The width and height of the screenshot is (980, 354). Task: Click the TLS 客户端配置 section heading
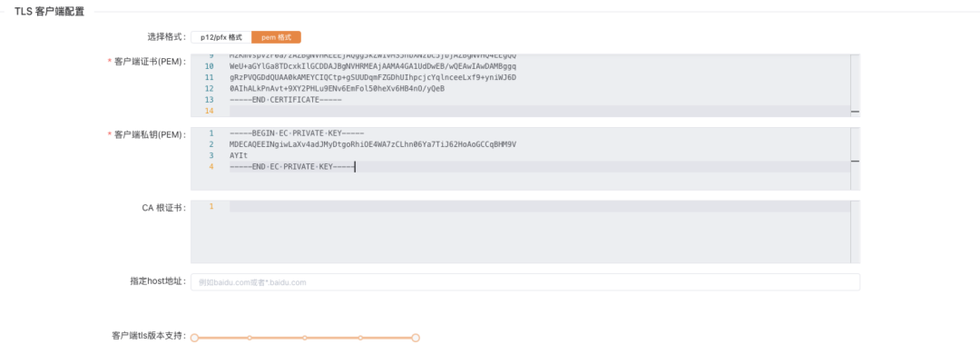(x=49, y=11)
